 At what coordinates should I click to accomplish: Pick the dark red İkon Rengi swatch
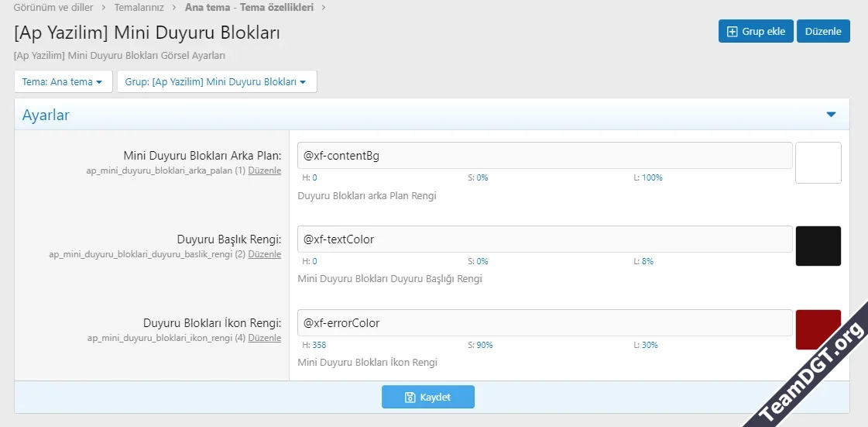click(x=818, y=330)
